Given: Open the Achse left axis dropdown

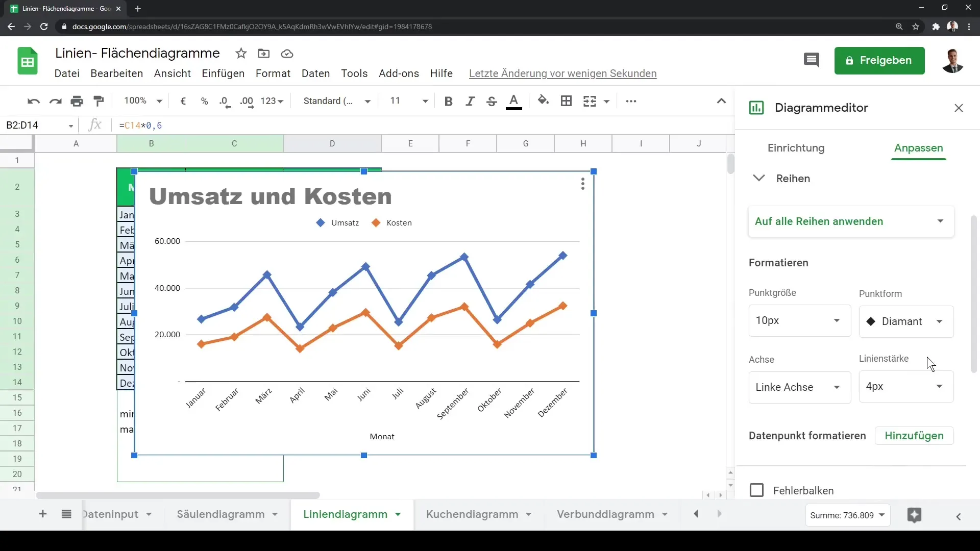Looking at the screenshot, I should pyautogui.click(x=798, y=387).
